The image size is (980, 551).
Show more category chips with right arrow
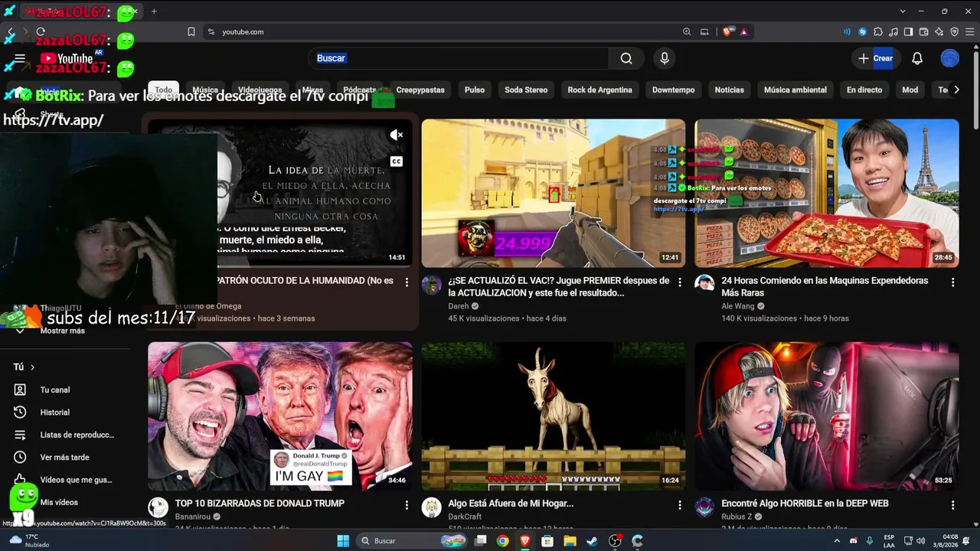point(956,90)
